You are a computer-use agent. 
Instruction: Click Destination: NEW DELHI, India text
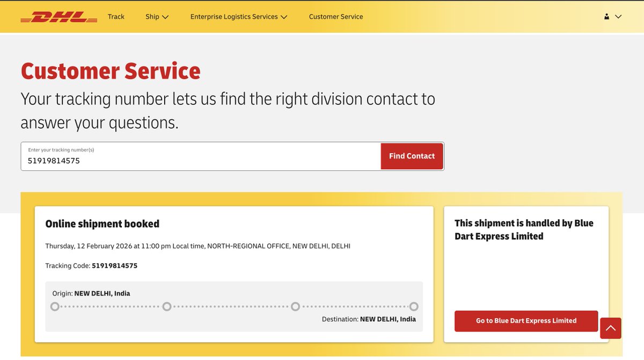(369, 319)
